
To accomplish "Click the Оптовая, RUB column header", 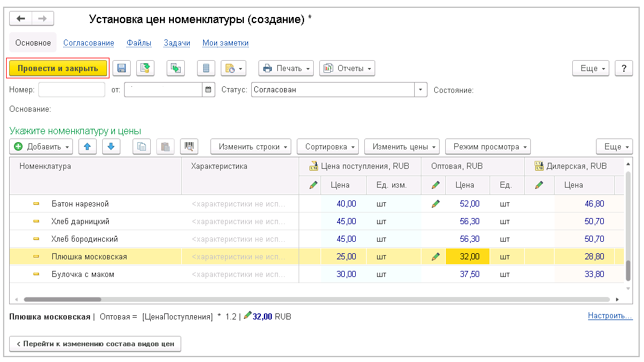I will click(473, 166).
